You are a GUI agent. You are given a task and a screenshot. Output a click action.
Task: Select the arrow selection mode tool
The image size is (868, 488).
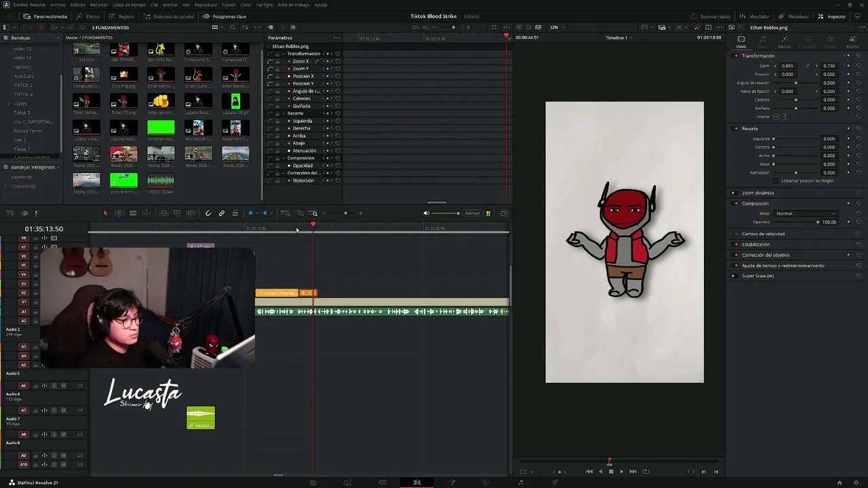(105, 213)
